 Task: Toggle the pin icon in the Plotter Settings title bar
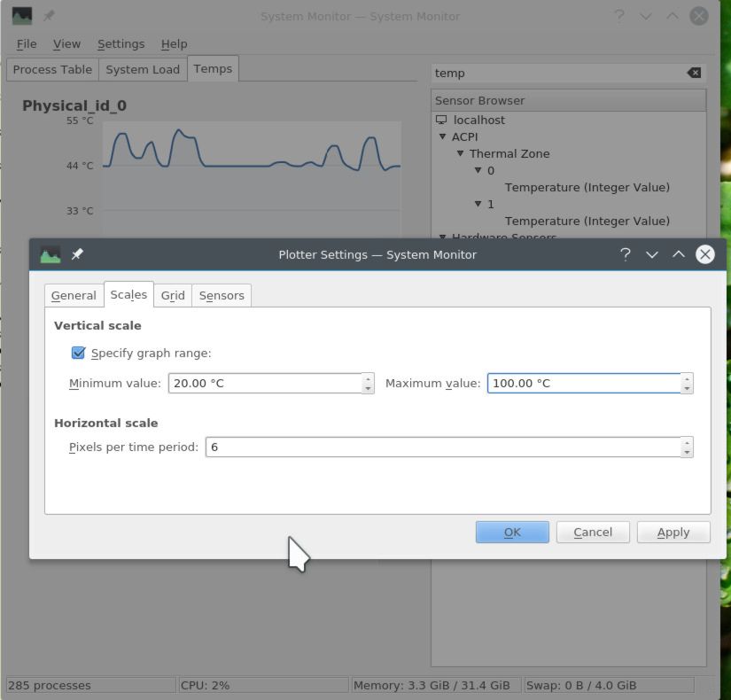(77, 254)
